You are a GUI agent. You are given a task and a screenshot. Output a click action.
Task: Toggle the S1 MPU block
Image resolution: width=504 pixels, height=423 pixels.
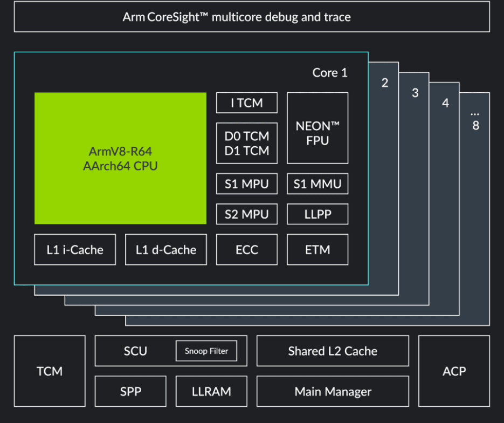pos(246,183)
